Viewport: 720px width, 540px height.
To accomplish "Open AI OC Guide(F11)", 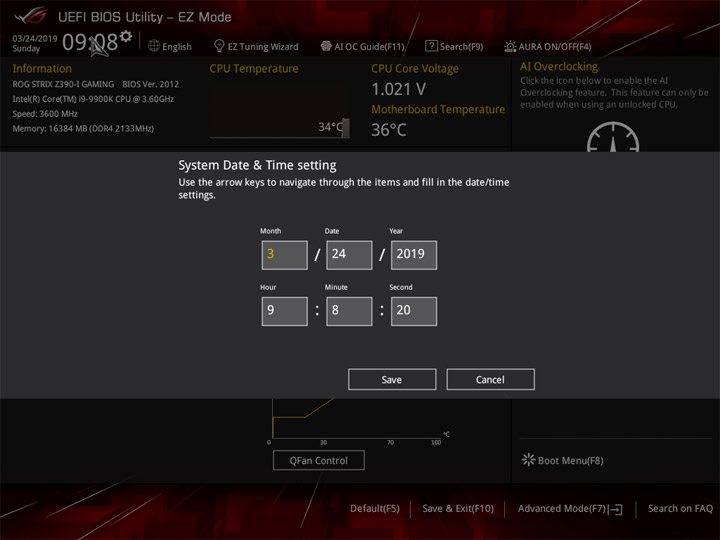I will (x=369, y=46).
